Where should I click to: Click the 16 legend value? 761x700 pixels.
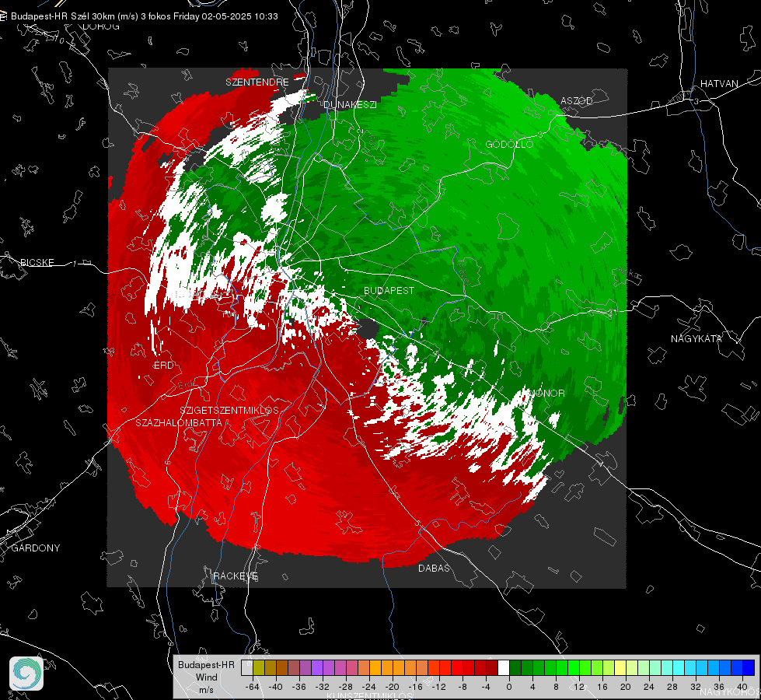tap(602, 687)
